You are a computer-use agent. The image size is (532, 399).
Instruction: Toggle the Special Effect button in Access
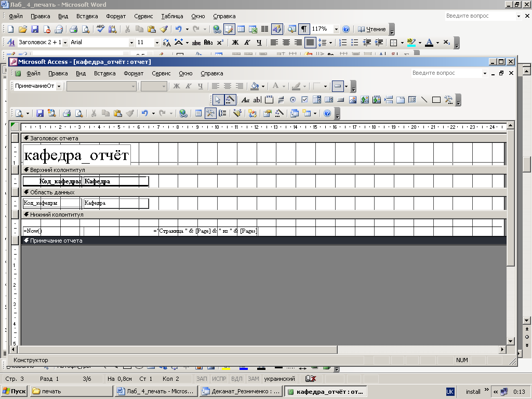[x=338, y=86]
